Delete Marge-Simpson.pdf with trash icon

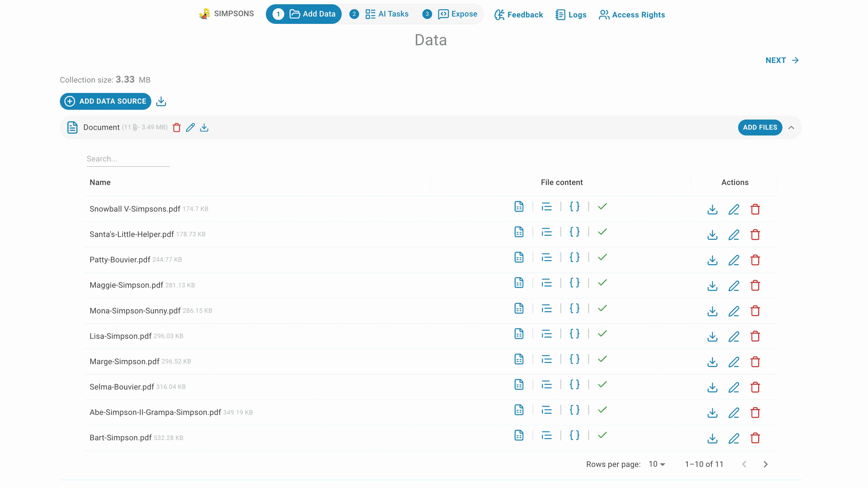click(x=755, y=362)
